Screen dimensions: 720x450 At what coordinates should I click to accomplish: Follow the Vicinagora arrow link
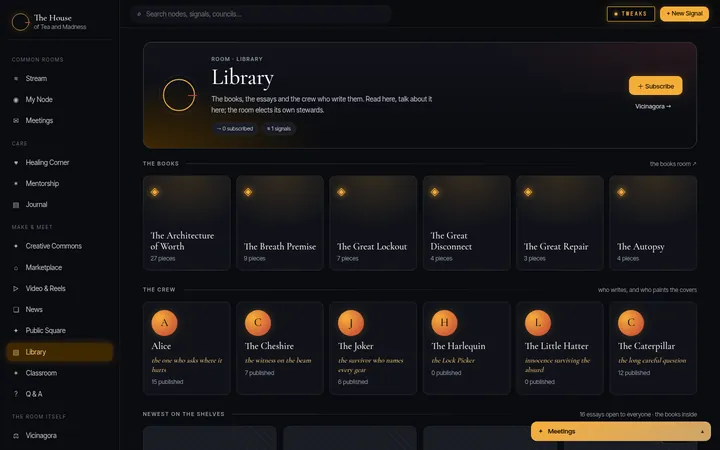tap(653, 107)
